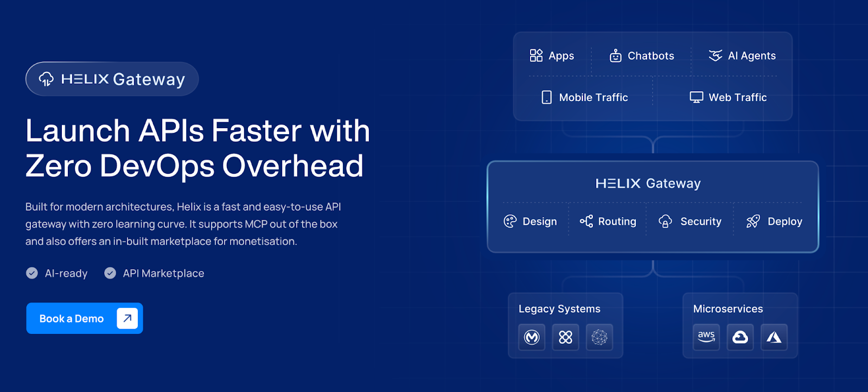Image resolution: width=868 pixels, height=392 pixels.
Task: Click the Design label
Action: tap(540, 222)
